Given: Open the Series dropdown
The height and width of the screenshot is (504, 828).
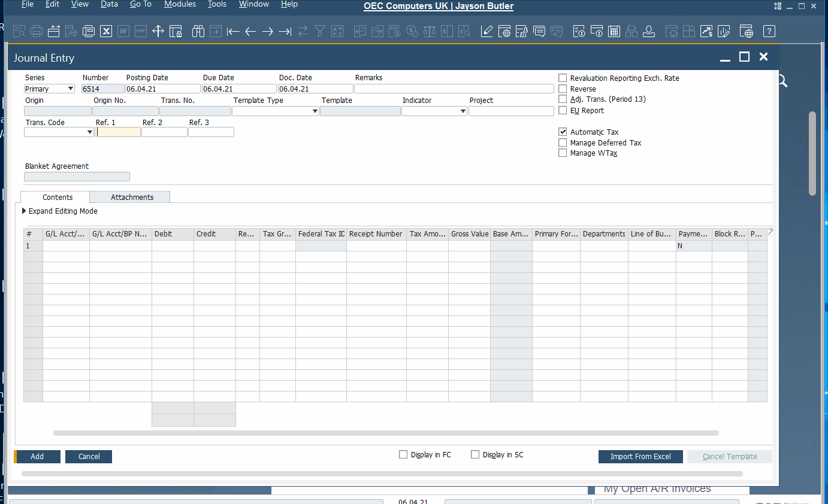Looking at the screenshot, I should pos(71,89).
